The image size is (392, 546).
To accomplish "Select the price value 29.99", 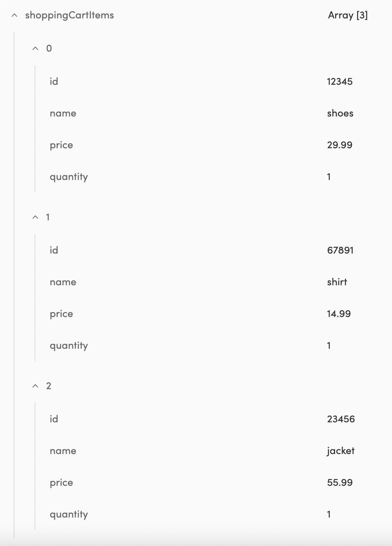I will [339, 145].
